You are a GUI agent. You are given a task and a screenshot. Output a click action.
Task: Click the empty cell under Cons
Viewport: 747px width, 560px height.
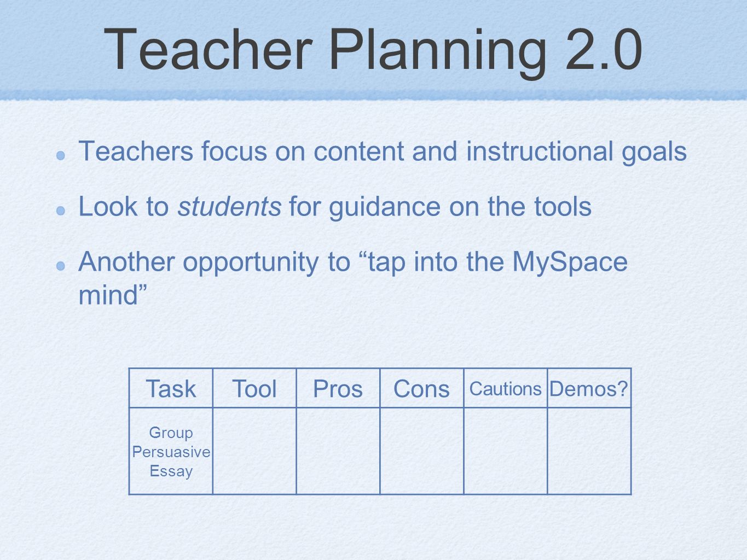tap(422, 451)
